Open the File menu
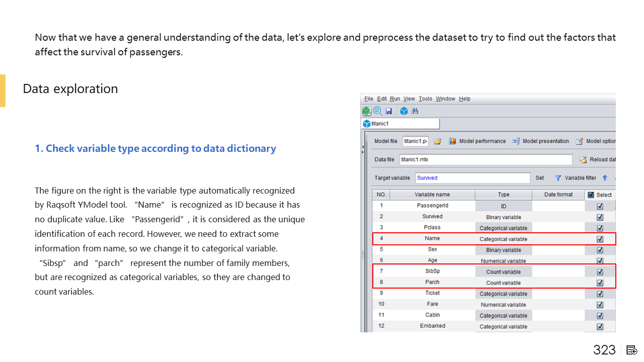Screen dimensions: 644x362 coord(369,99)
